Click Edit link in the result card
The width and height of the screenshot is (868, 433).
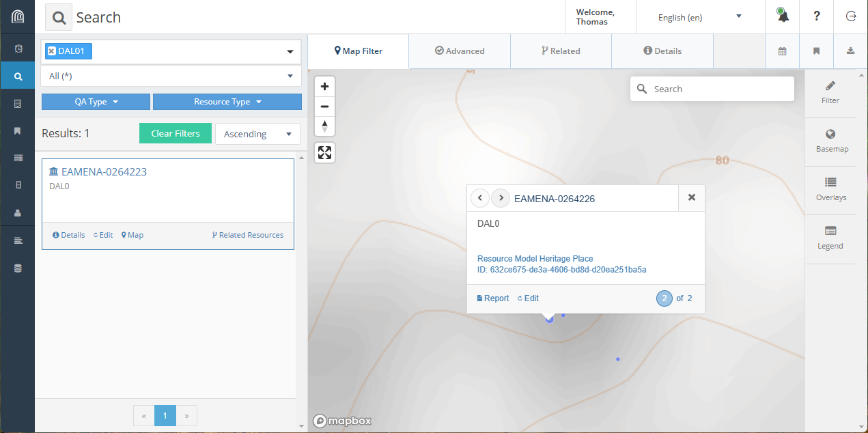click(103, 235)
